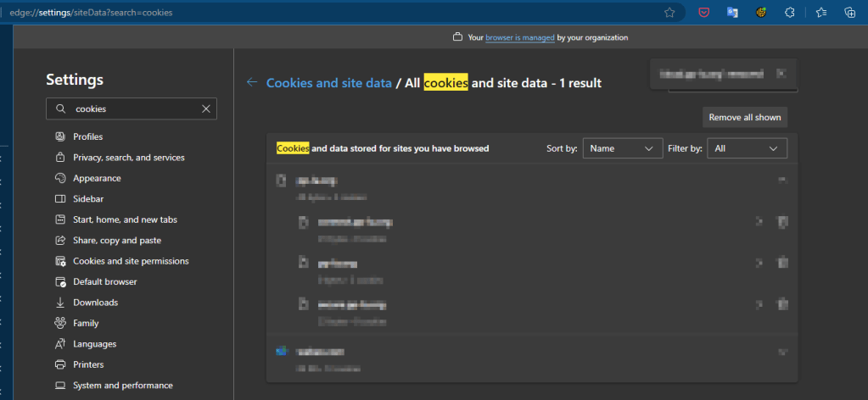This screenshot has width=868, height=400.
Task: Delete the third sub-site's data with trash icon
Action: [784, 304]
